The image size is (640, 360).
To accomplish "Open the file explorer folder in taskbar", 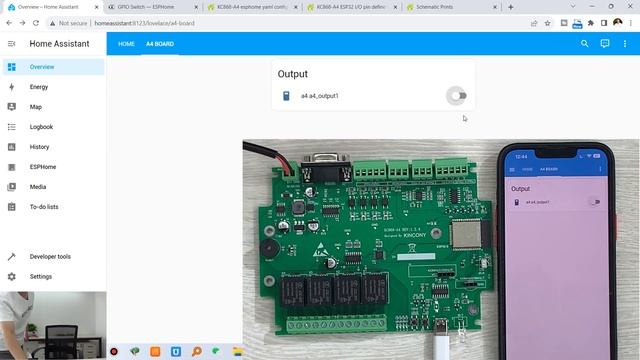I will 238,351.
